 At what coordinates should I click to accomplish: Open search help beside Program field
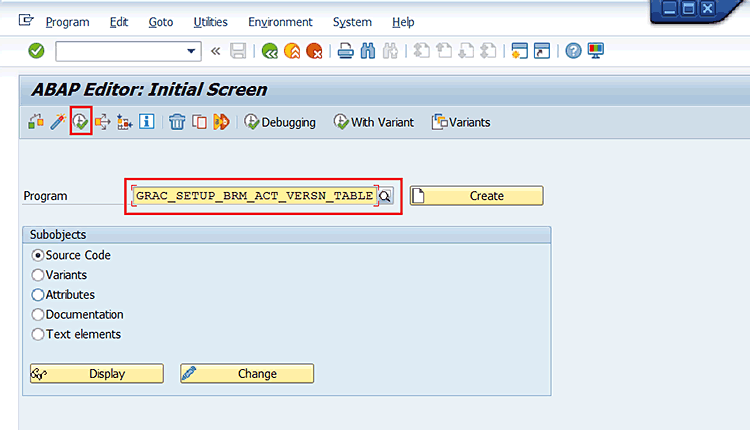385,196
